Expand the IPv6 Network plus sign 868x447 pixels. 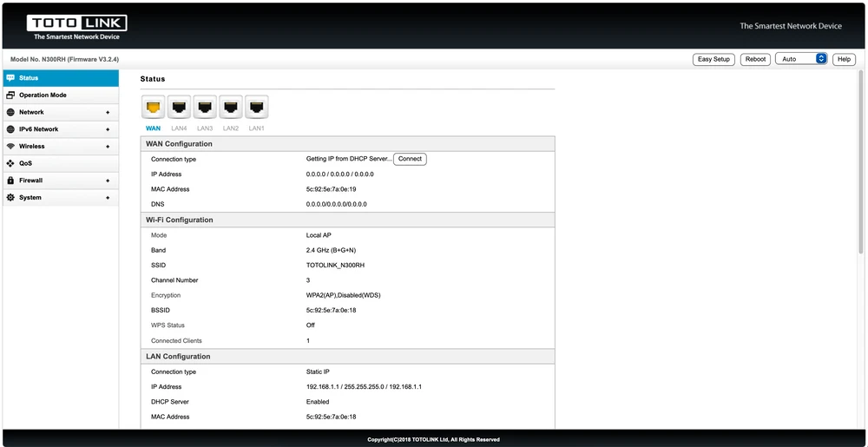[x=108, y=129]
